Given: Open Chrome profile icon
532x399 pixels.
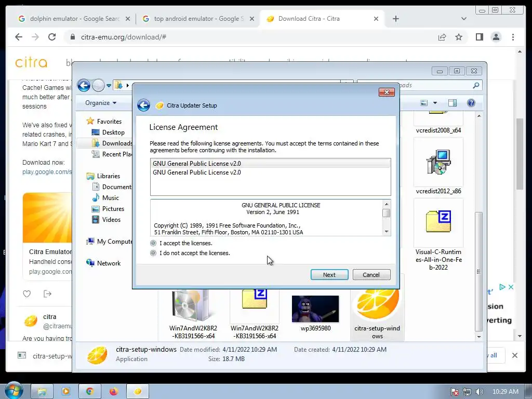Looking at the screenshot, I should pyautogui.click(x=496, y=37).
